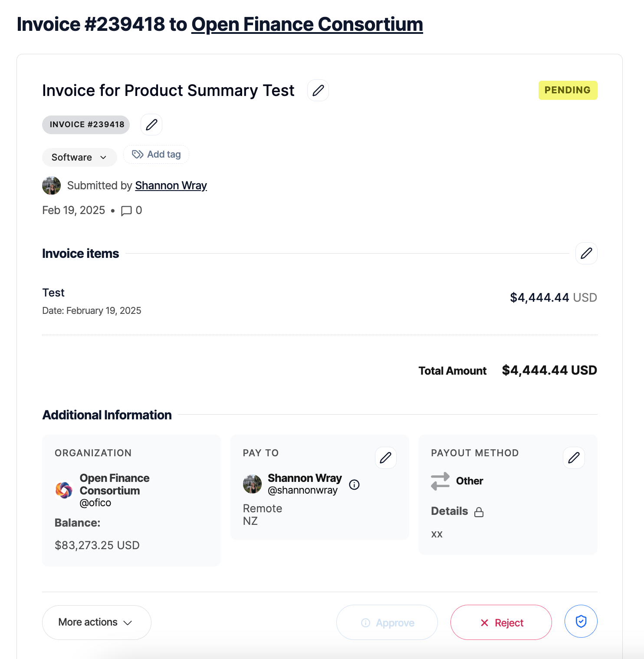
Task: Open Open Finance Consortium link in heading
Action: coord(307,25)
